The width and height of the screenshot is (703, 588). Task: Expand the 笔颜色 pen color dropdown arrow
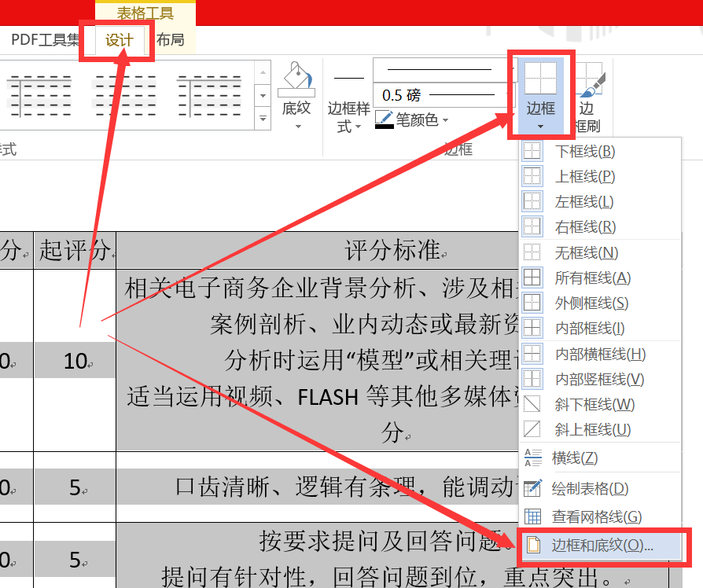click(x=445, y=120)
